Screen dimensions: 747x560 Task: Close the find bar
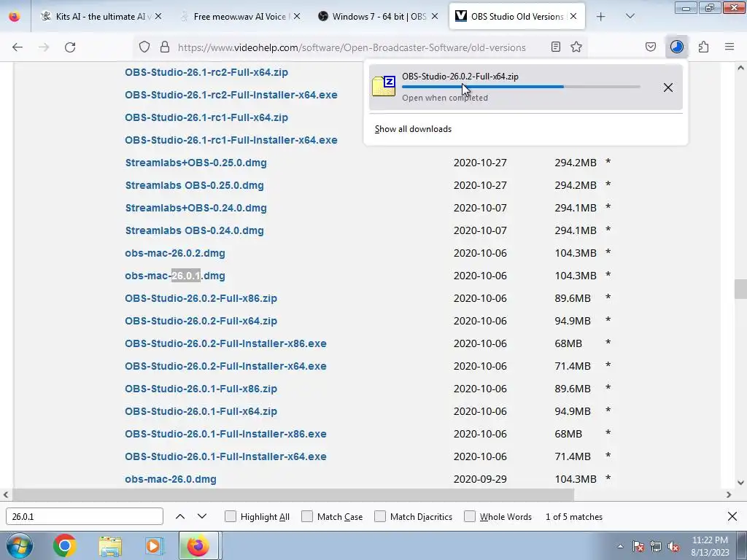[x=732, y=517]
